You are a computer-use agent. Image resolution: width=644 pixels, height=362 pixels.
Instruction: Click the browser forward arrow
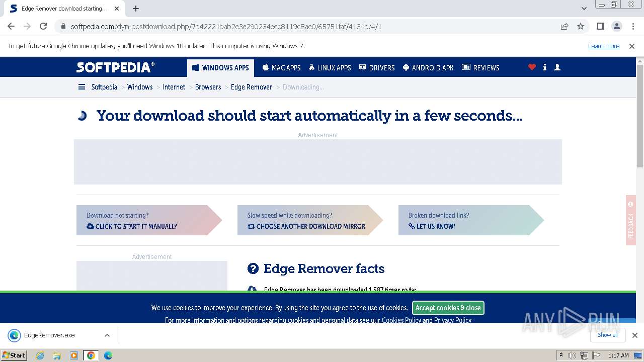point(27,26)
